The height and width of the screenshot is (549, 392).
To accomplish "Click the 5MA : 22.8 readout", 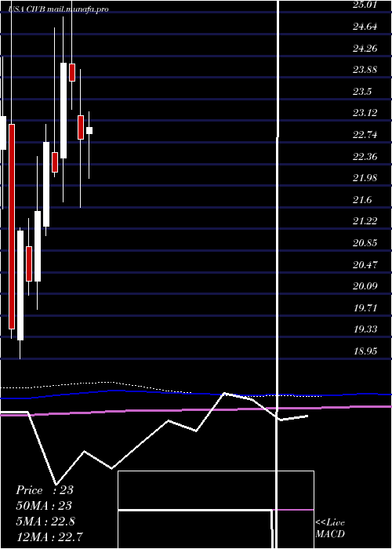I will click(45, 522).
